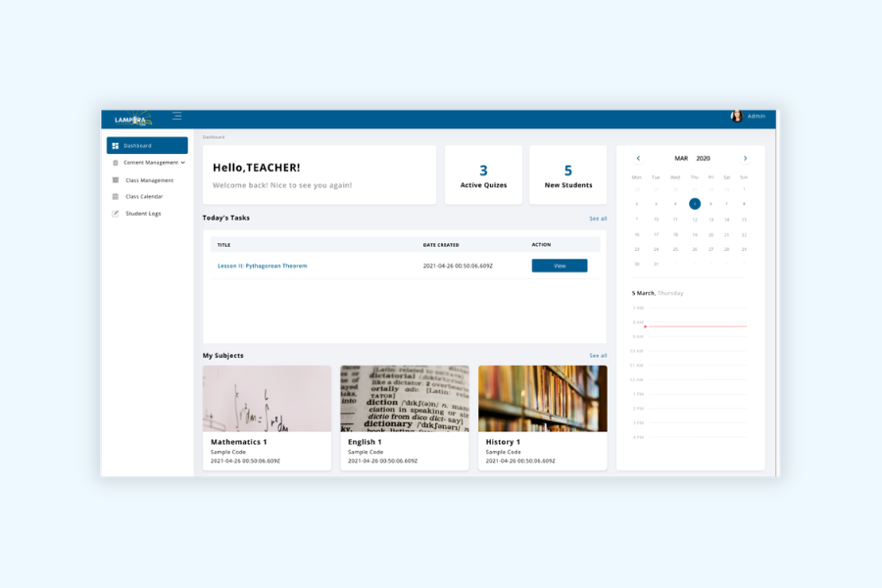Click the Class Calendar icon
Screen dimensions: 882x588
[x=116, y=196]
